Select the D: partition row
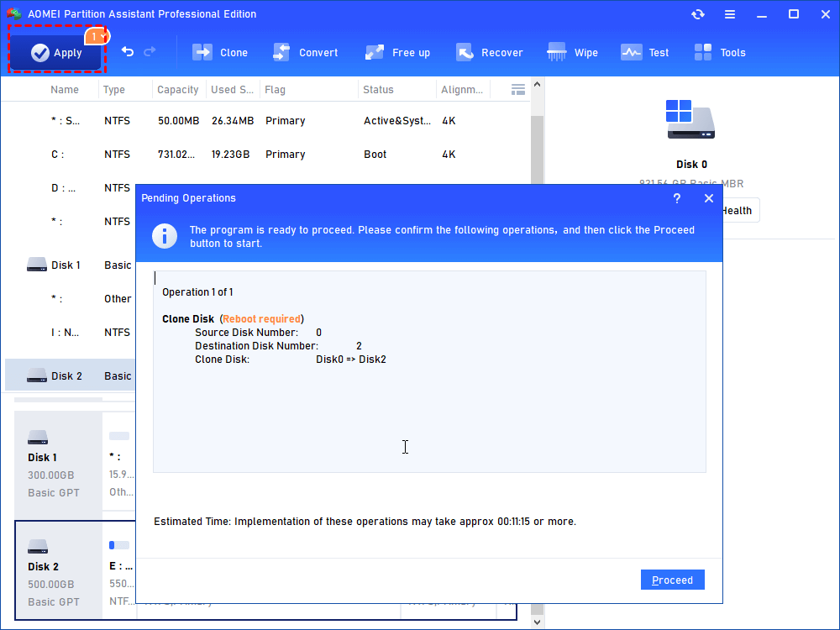The width and height of the screenshot is (840, 630). tap(71, 188)
